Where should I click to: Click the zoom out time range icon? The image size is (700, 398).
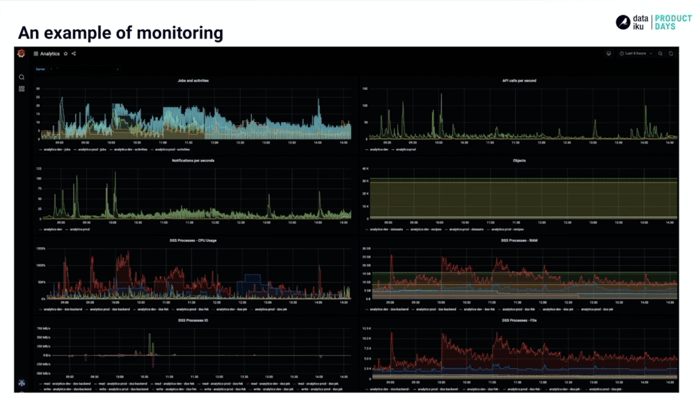click(x=660, y=54)
